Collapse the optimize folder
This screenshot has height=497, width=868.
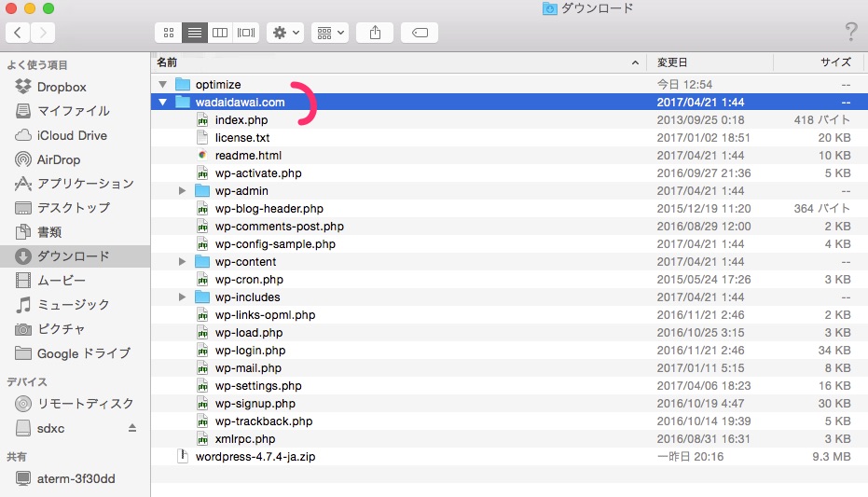[163, 85]
